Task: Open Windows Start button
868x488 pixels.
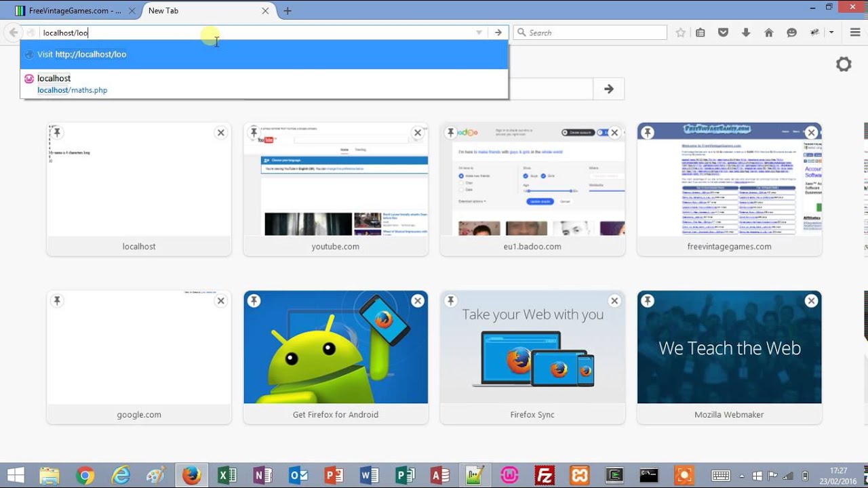Action: 15,476
